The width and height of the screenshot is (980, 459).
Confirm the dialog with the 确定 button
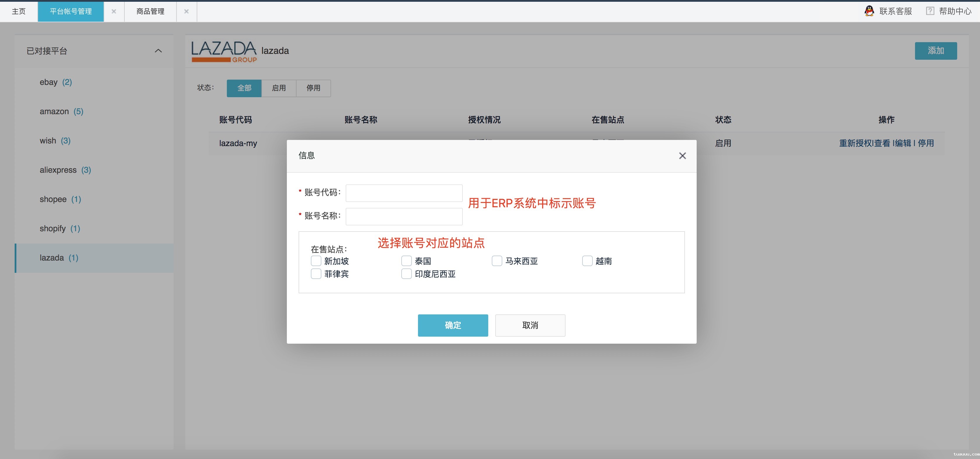pyautogui.click(x=453, y=326)
